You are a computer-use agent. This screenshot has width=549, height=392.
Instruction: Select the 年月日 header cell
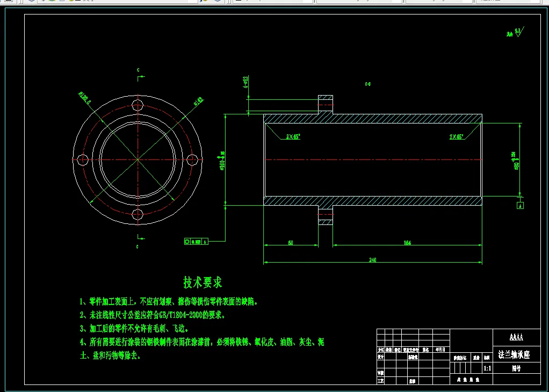pyautogui.click(x=440, y=349)
